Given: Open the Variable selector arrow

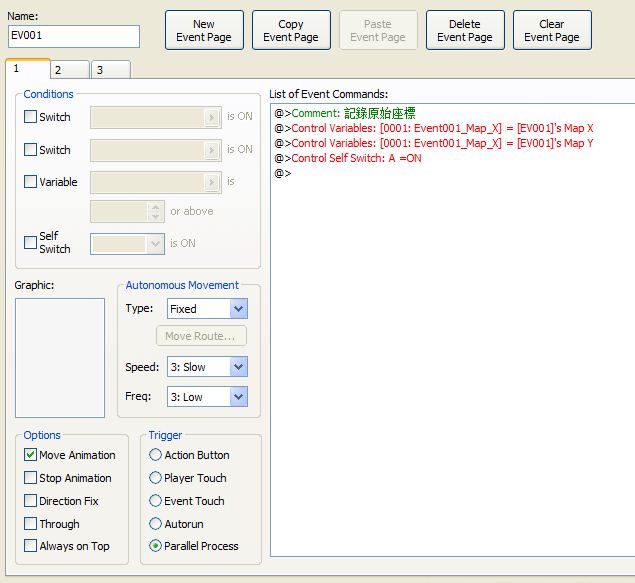Looking at the screenshot, I should [211, 182].
